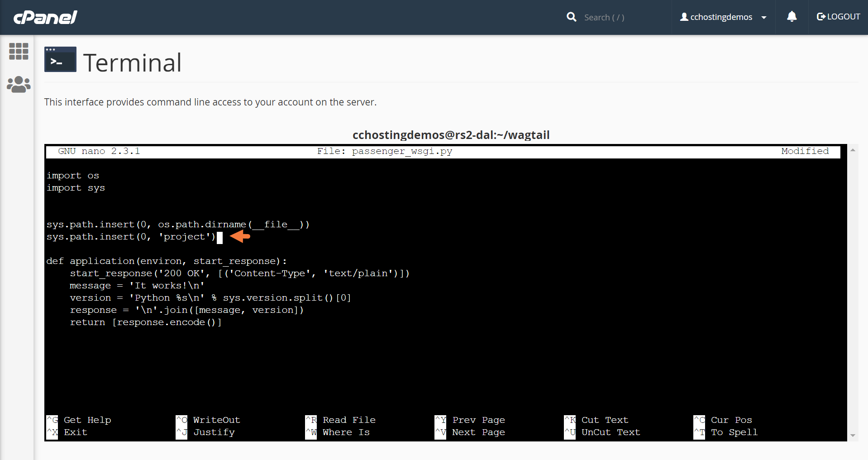Click the ^W Where Is shortcut
This screenshot has width=868, height=460.
point(338,432)
